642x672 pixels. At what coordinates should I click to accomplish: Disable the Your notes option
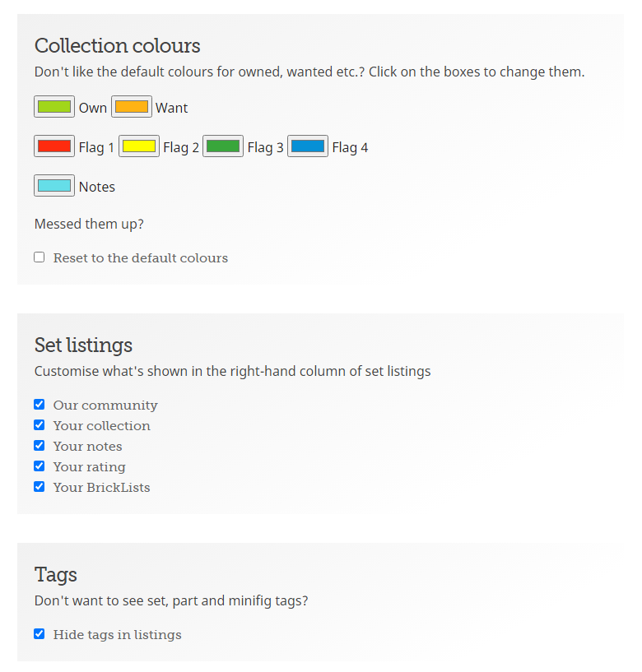click(40, 446)
